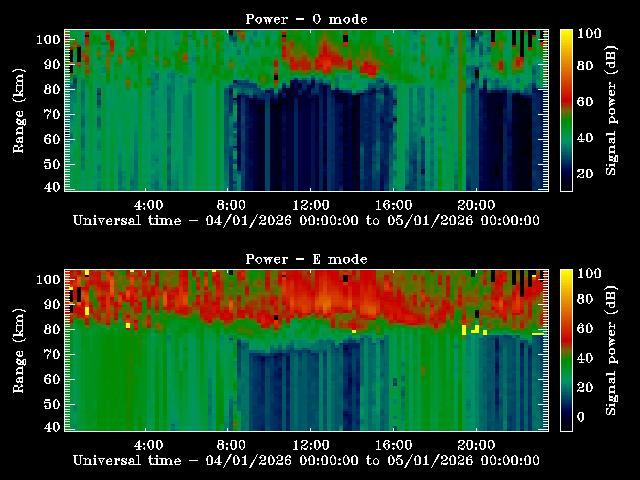Click the "Range (km)" label of E mode plot
The width and height of the screenshot is (640, 480).
pos(19,350)
